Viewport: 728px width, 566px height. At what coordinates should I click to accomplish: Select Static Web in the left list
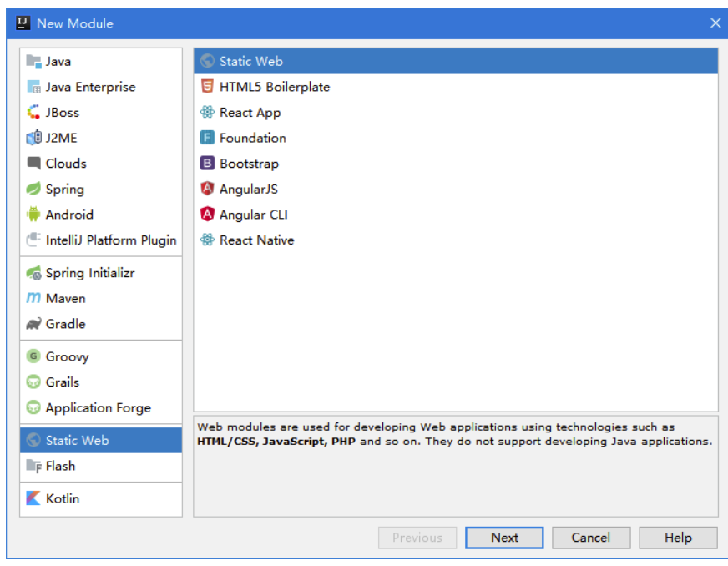click(x=101, y=440)
